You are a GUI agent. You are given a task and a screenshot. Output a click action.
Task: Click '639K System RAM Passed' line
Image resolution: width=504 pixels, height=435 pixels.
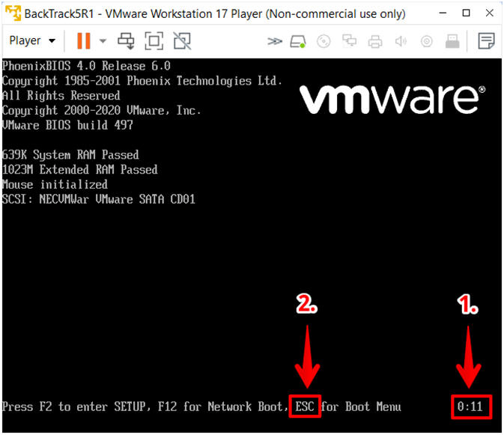tap(70, 154)
